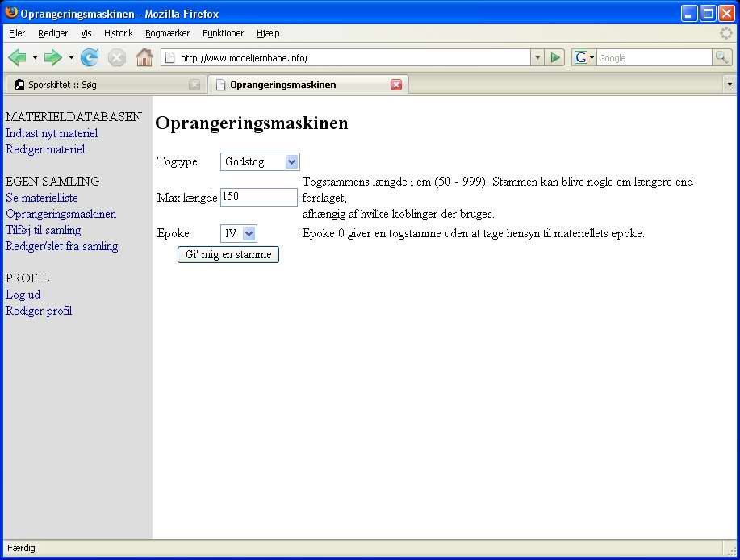
Task: Open the Filer menu
Action: (x=17, y=33)
